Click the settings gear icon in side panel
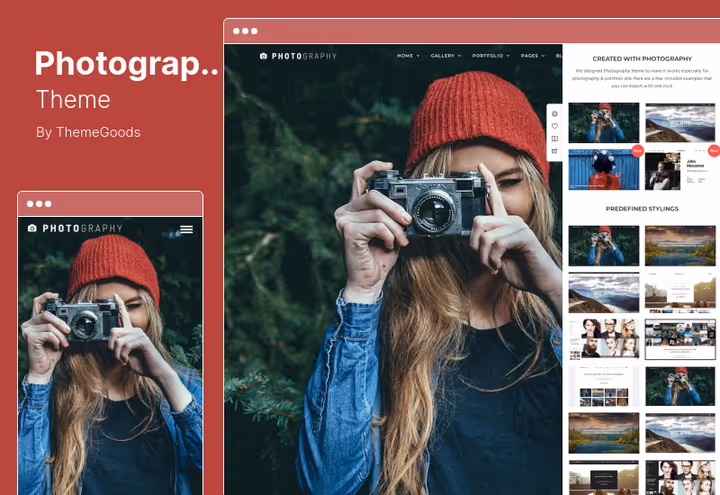This screenshot has width=720, height=495. pyautogui.click(x=555, y=113)
